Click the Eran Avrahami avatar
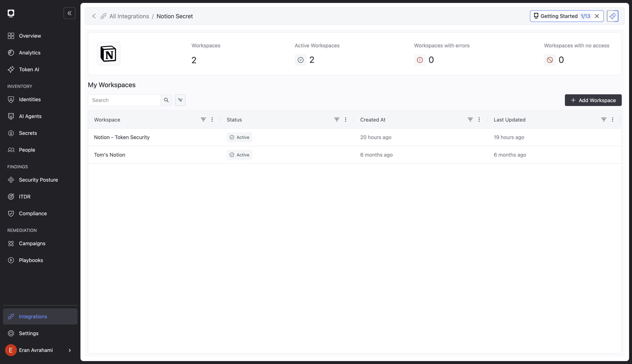The width and height of the screenshot is (632, 364). click(11, 350)
